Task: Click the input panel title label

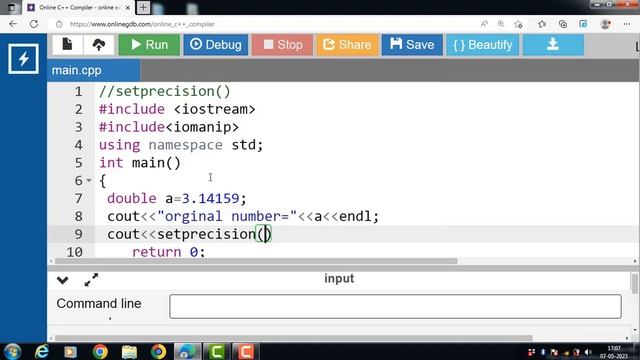Action: tap(339, 278)
